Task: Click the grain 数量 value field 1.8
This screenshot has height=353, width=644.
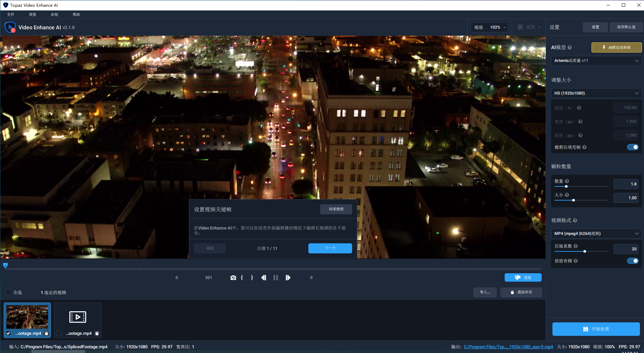Action: click(626, 184)
